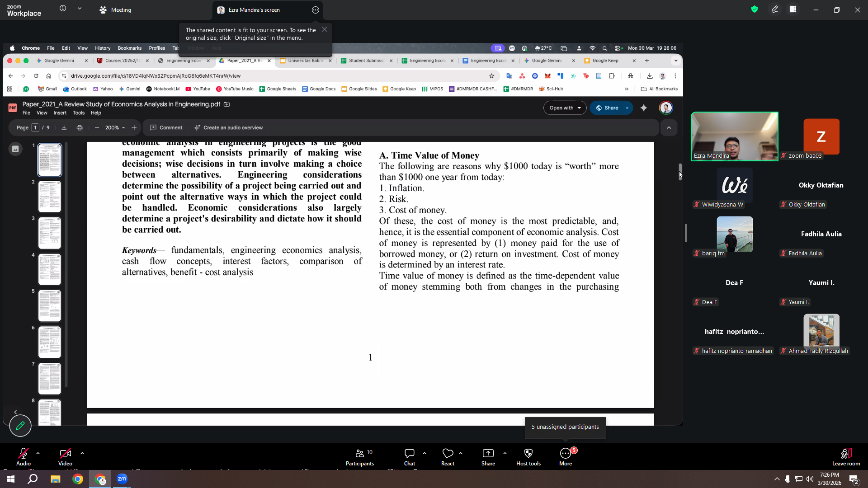Open Windows Start menu
This screenshot has width=868, height=488.
point(11,479)
